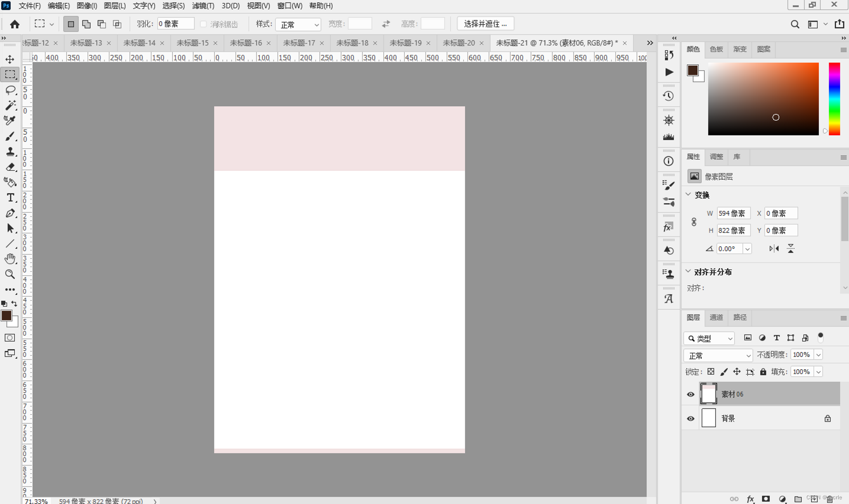The height and width of the screenshot is (504, 849).
Task: Open the search icon at top right
Action: 795,24
